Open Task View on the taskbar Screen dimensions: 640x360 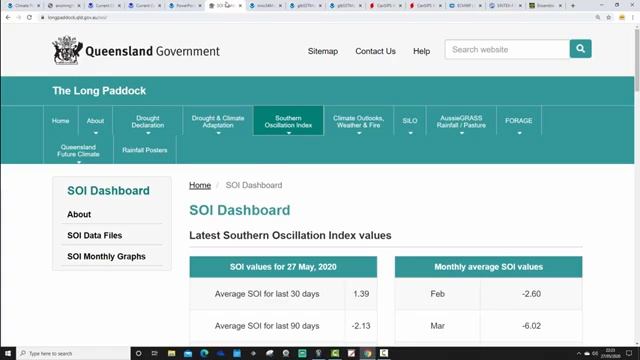coord(155,353)
